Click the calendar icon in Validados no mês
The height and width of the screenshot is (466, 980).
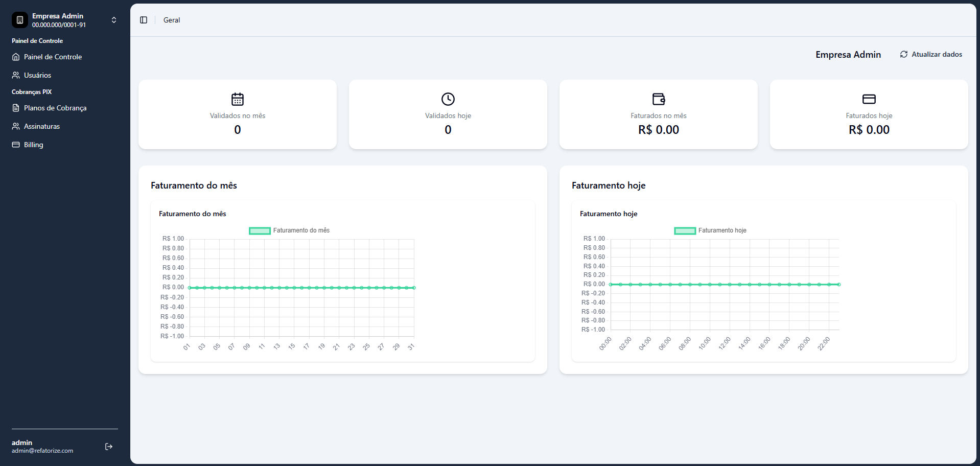[x=238, y=99]
